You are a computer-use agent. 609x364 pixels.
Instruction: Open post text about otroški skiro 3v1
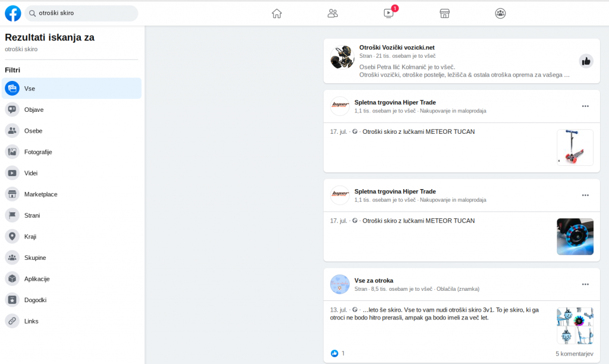tap(434, 314)
